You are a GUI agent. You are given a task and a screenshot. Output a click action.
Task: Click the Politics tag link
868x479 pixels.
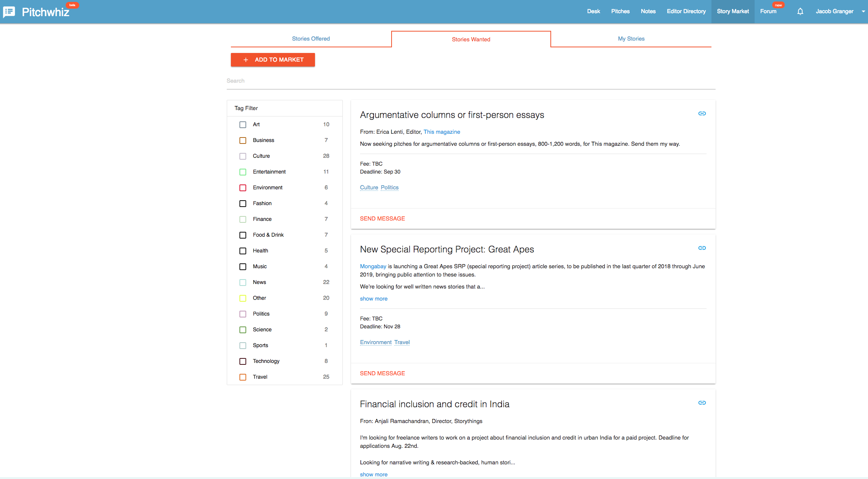[389, 187]
